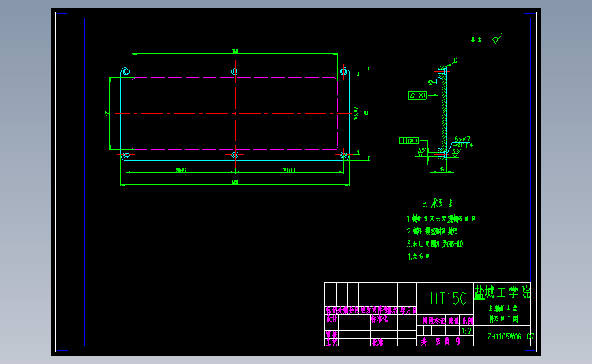Click the 主轴箱上盖 part name text

[503, 309]
